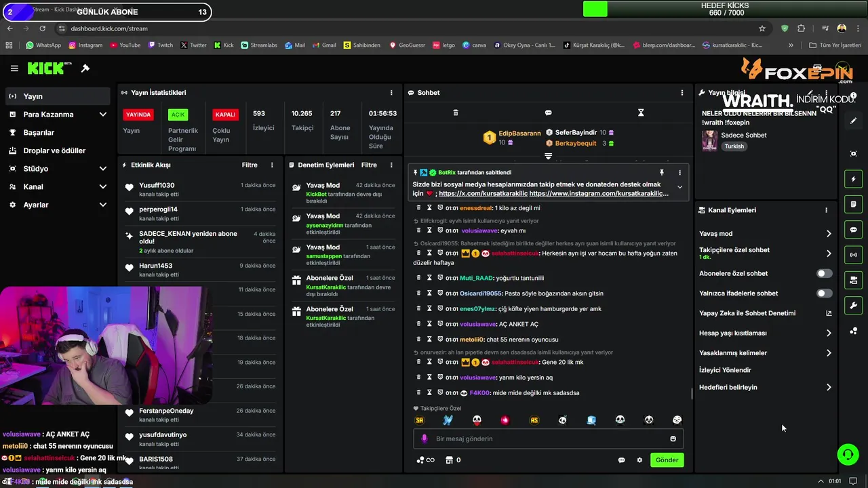The width and height of the screenshot is (868, 488).
Task: Open chat settings with the gear icon
Action: [x=639, y=460]
